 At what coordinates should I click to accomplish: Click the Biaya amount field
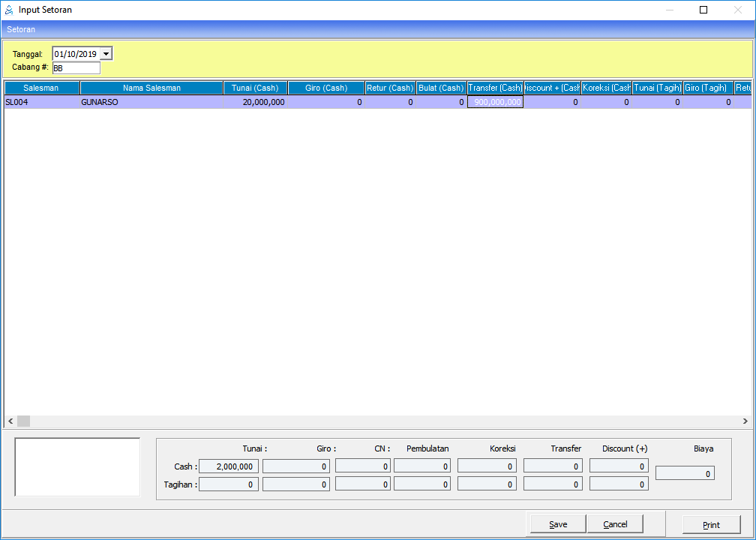685,473
